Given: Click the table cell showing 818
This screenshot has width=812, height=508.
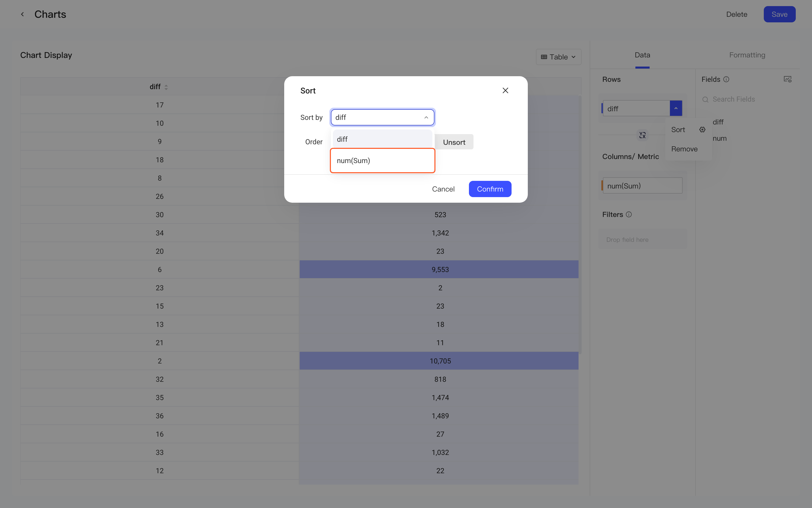Looking at the screenshot, I should [439, 379].
